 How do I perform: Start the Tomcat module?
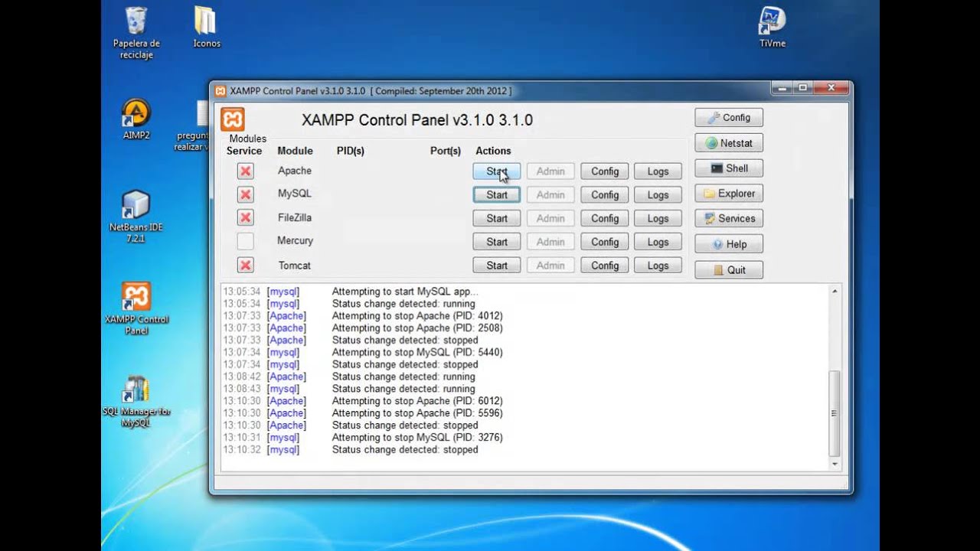pos(497,266)
